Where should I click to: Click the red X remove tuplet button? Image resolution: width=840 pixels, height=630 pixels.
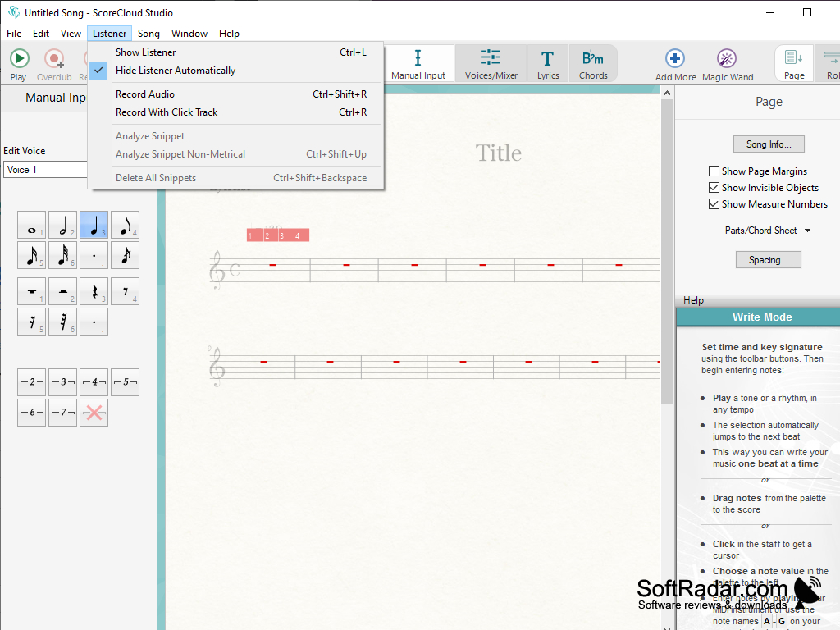click(94, 413)
